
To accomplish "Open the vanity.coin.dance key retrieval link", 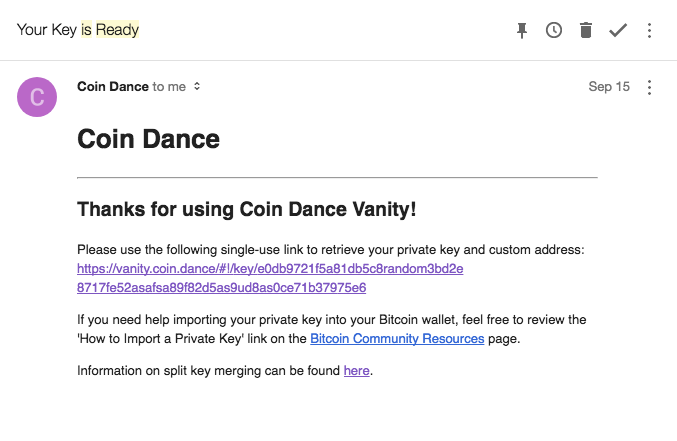I will (x=270, y=278).
